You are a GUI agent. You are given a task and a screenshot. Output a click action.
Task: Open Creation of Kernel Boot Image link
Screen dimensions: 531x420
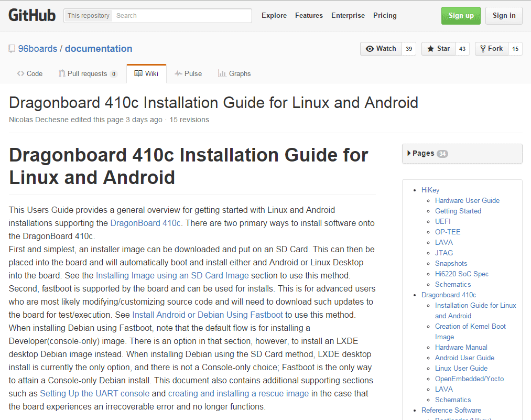point(470,331)
